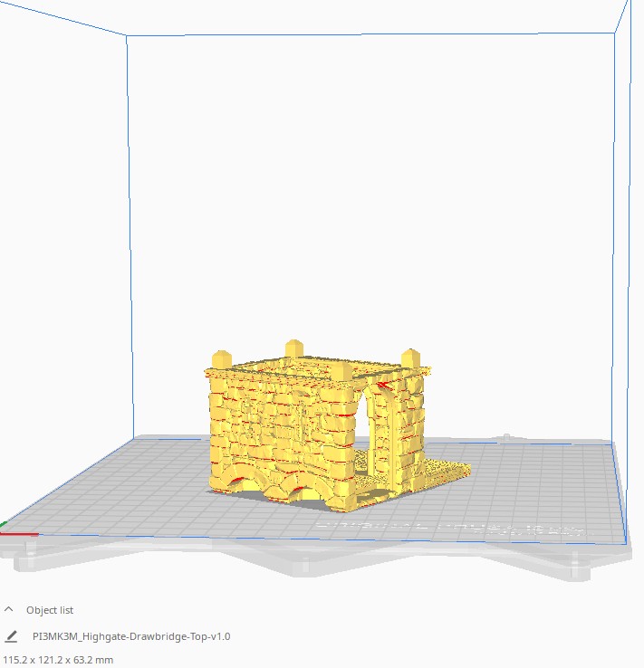Click the pencil rename icon
This screenshot has width=644, height=668.
coord(12,636)
